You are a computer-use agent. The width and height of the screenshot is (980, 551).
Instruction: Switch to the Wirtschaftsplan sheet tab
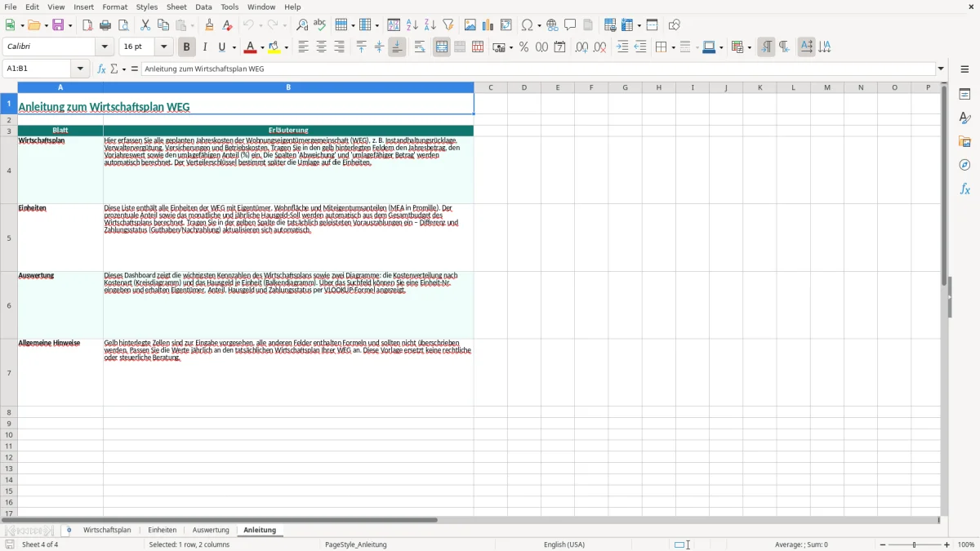point(107,531)
